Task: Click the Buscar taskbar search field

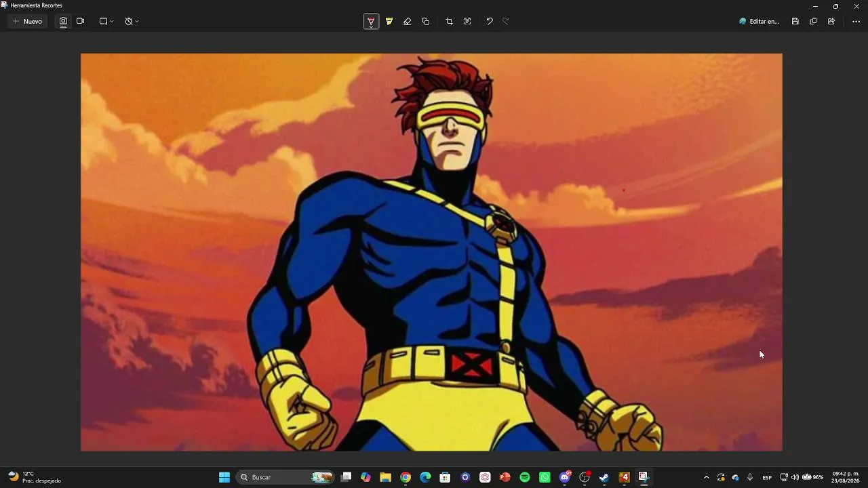Action: click(285, 477)
